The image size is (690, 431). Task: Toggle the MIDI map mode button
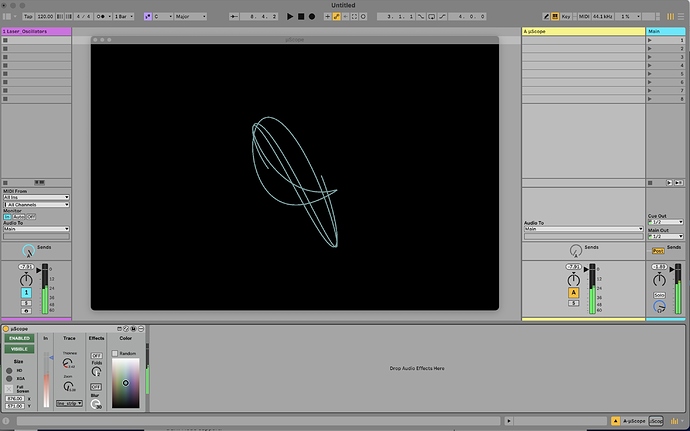(584, 16)
